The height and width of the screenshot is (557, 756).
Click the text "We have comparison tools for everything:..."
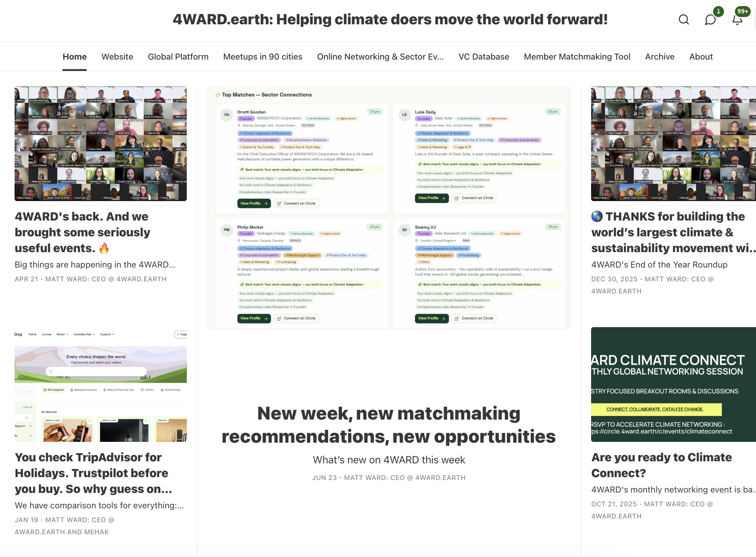(x=99, y=506)
